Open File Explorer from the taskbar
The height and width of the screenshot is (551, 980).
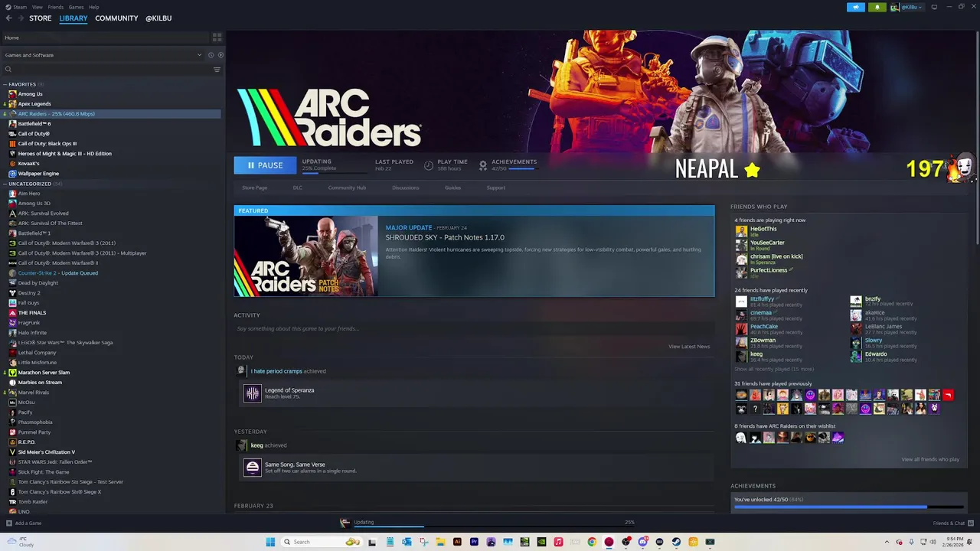[440, 542]
